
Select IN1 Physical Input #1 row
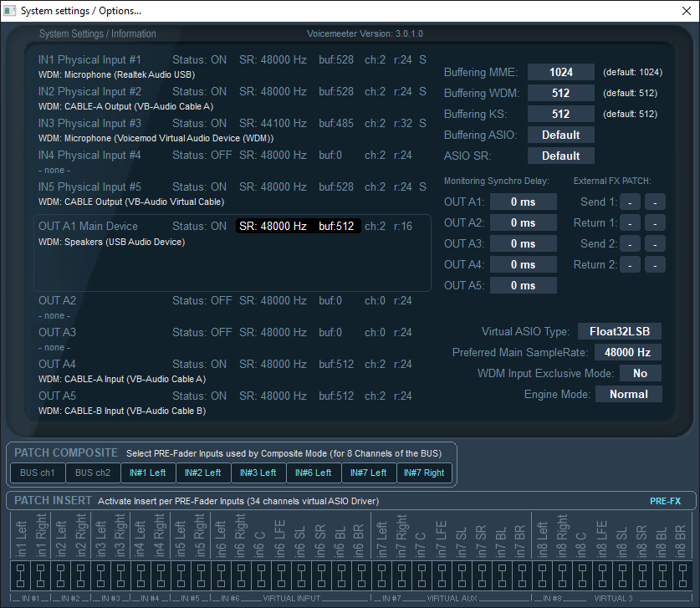(232, 59)
